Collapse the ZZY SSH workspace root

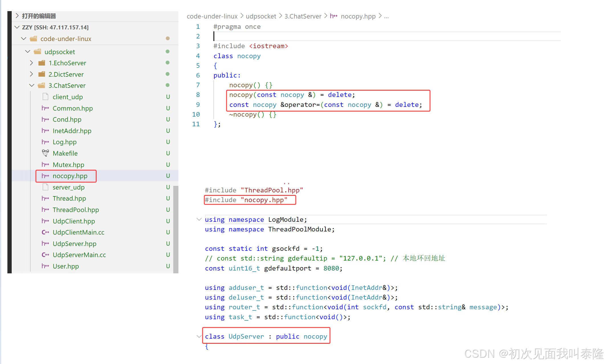[17, 27]
